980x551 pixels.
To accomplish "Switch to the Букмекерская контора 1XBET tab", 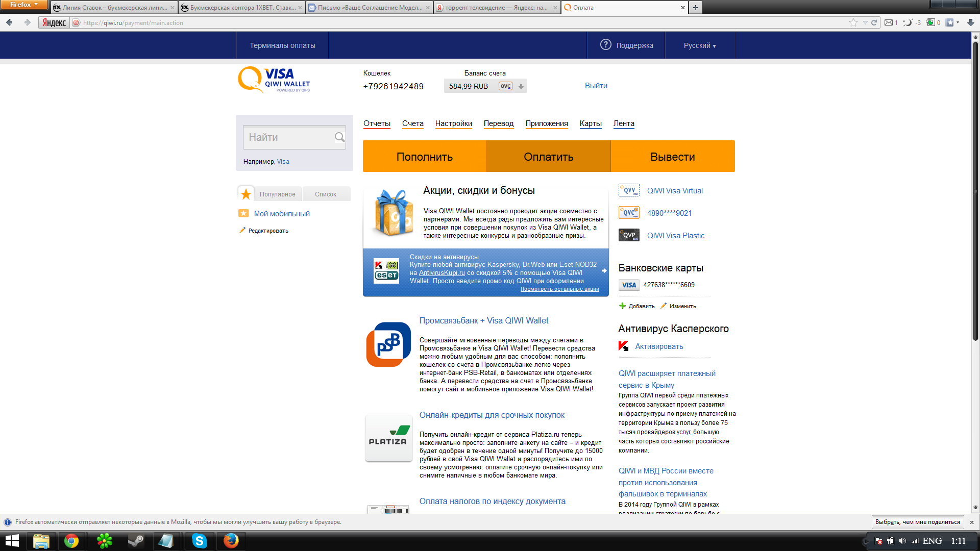I will [241, 8].
